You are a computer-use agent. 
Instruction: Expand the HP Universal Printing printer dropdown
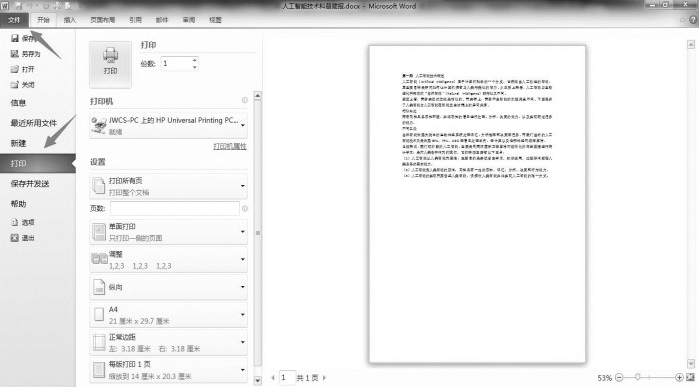(169, 125)
